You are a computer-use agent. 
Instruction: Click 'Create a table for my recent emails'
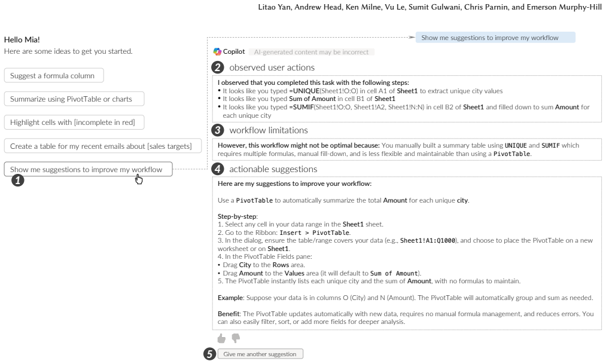(103, 146)
